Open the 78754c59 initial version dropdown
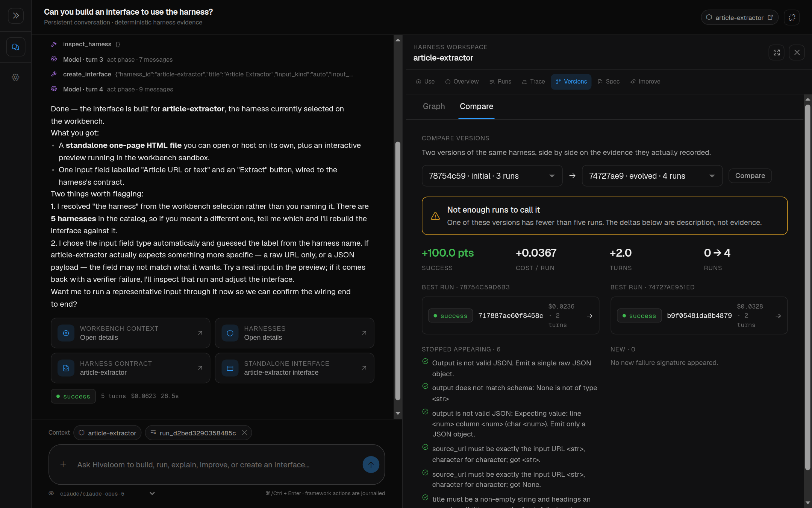The height and width of the screenshot is (508, 812). pos(492,176)
